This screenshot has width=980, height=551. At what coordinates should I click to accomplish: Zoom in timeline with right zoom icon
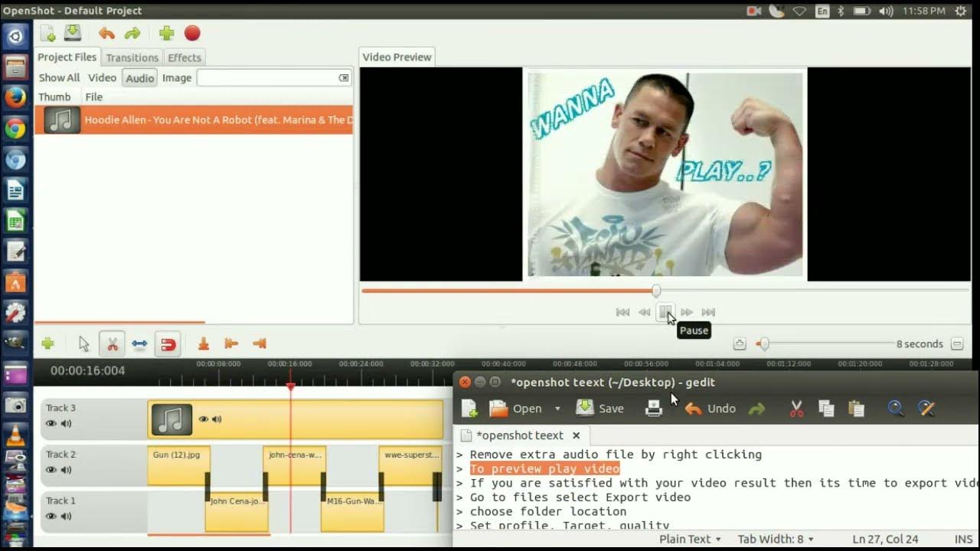click(956, 344)
